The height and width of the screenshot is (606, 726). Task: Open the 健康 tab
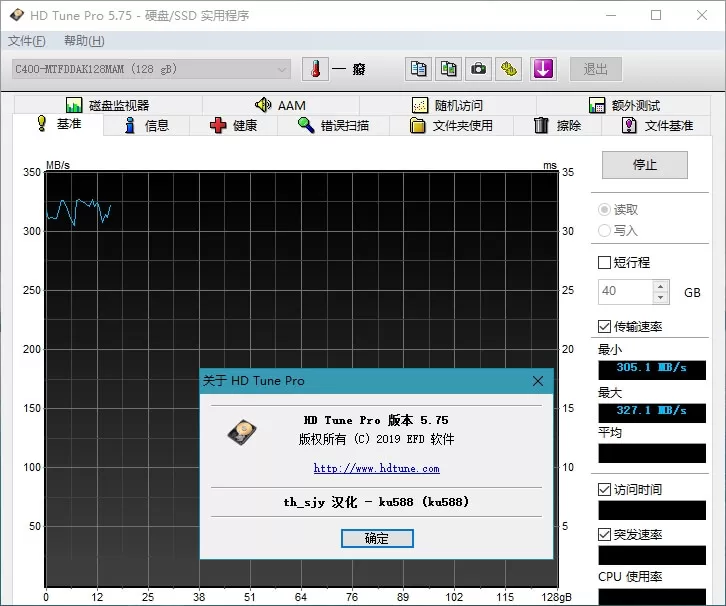pyautogui.click(x=233, y=125)
